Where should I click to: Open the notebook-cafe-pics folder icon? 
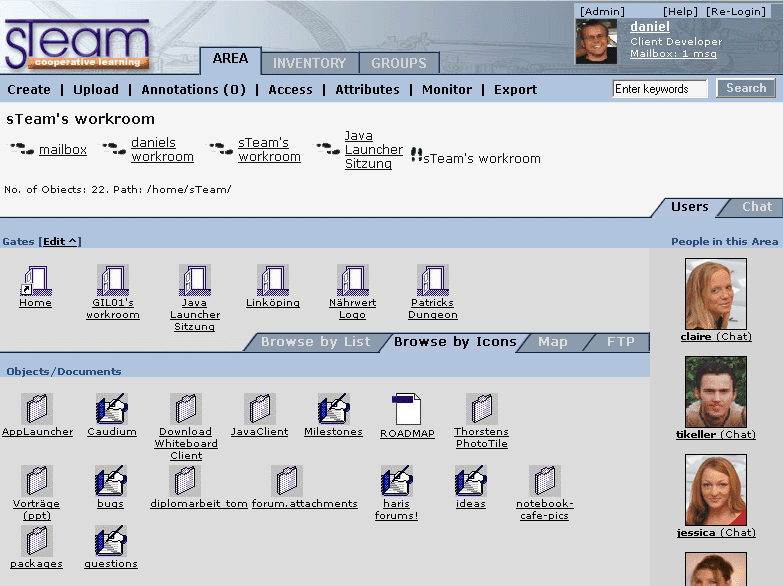coord(544,481)
